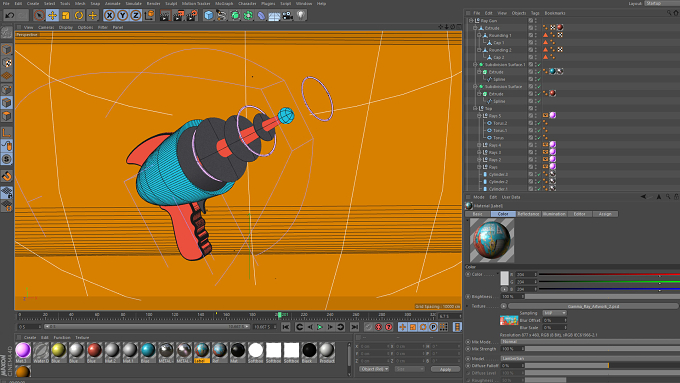Screen dimensions: 680x383
Task: Activate the Rotate tool
Action: pyautogui.click(x=79, y=16)
